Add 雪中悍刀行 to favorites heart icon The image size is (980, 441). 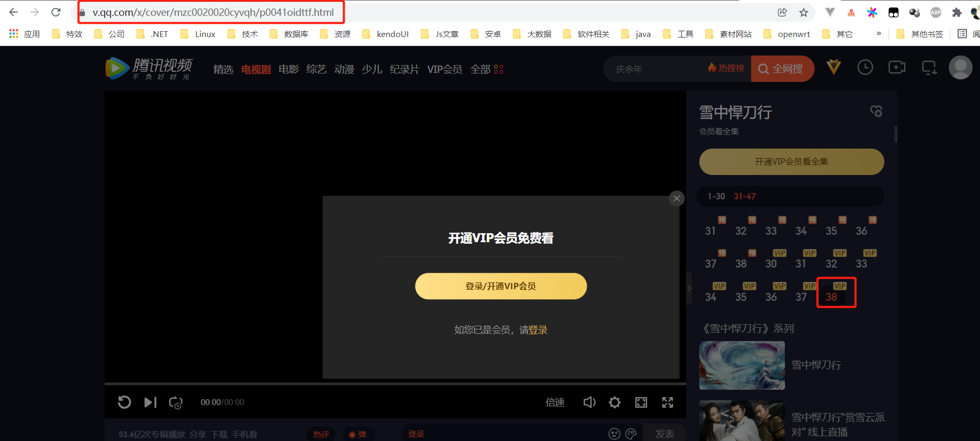[876, 111]
